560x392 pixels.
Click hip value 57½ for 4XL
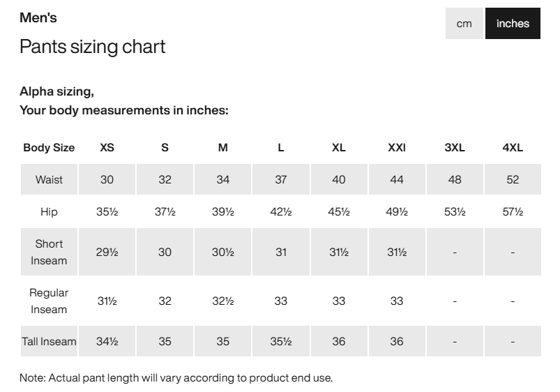click(x=513, y=211)
